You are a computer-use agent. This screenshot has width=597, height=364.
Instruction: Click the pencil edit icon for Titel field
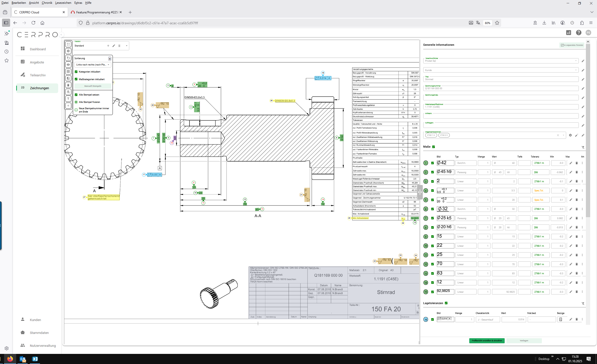point(583,79)
